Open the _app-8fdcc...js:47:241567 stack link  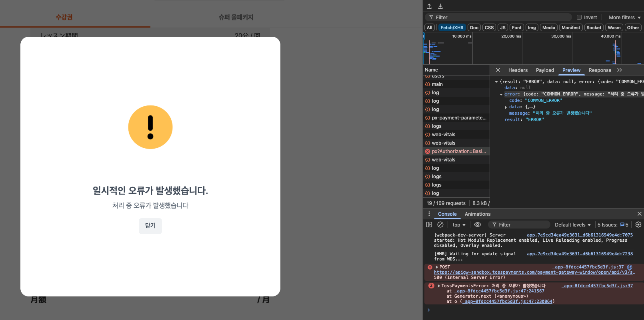pos(499,291)
